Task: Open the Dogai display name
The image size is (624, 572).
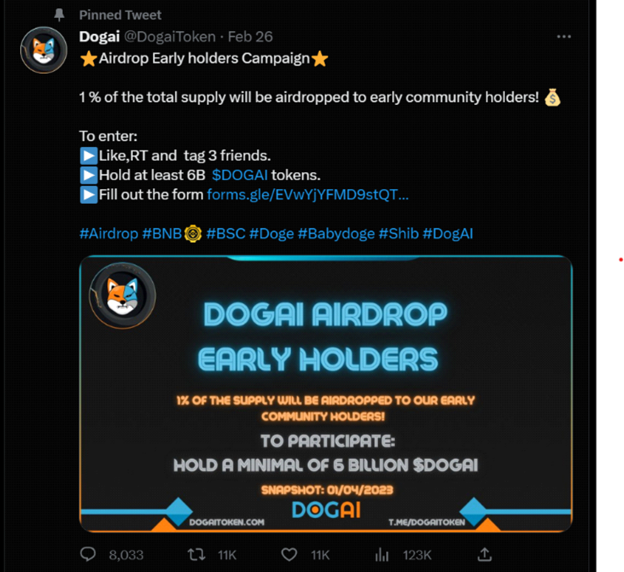Action: (99, 37)
